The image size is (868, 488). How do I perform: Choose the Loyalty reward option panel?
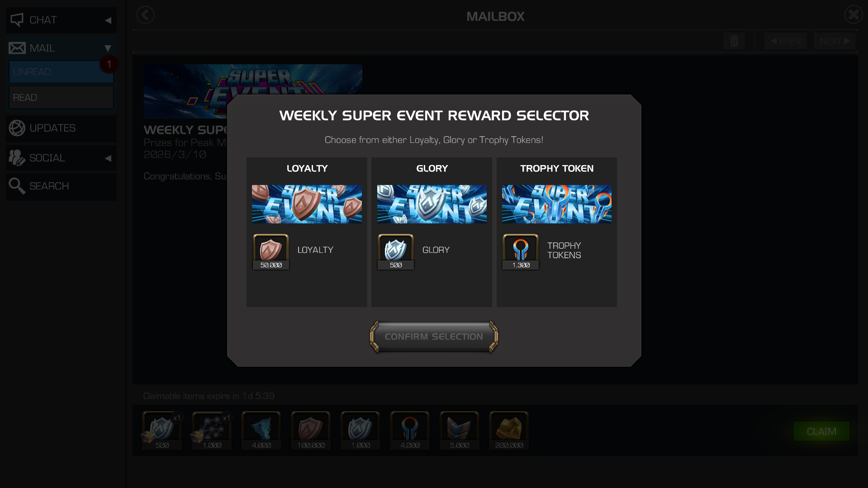coord(307,232)
